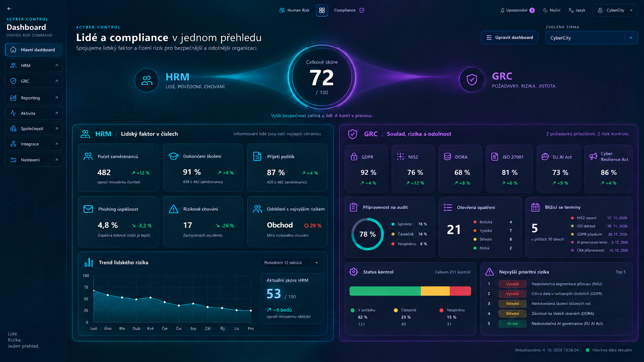Click the EU AI Act icon
This screenshot has width=644, height=362.
(545, 157)
